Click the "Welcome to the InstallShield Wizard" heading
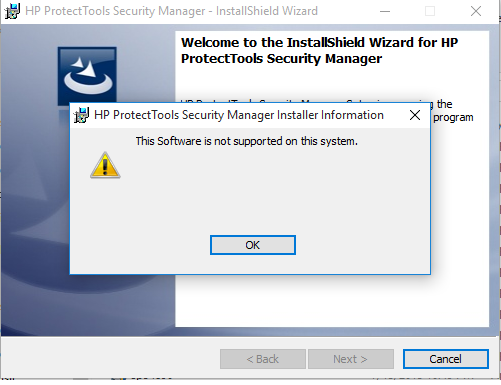 [319, 50]
